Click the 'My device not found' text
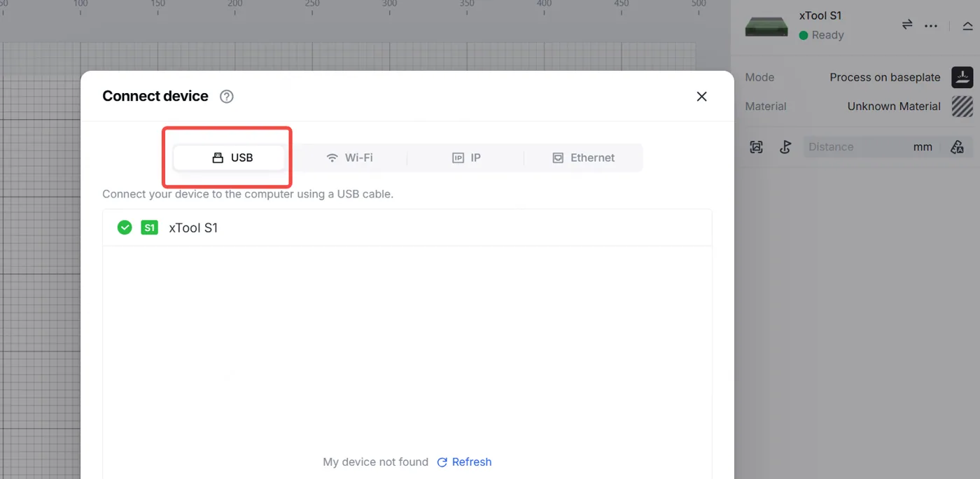This screenshot has width=980, height=479. (x=375, y=462)
